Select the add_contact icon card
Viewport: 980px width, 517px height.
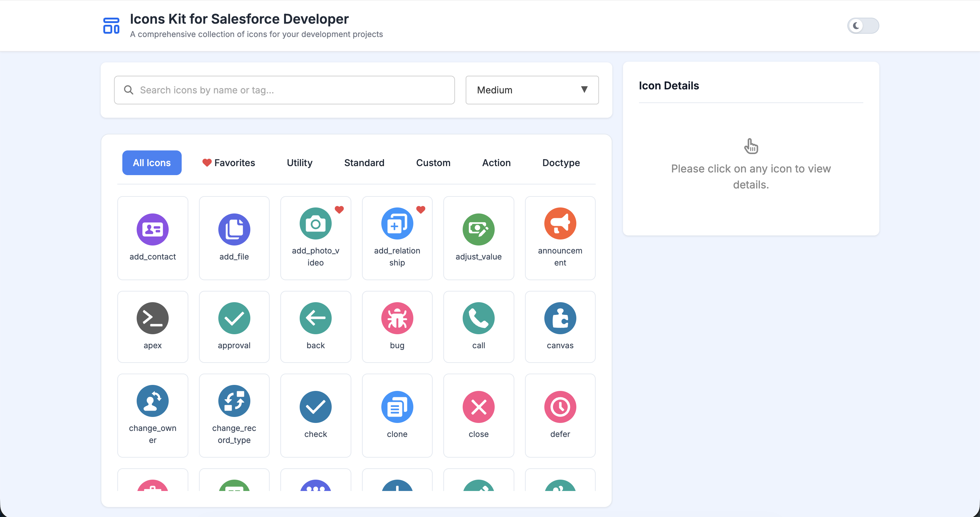point(153,238)
